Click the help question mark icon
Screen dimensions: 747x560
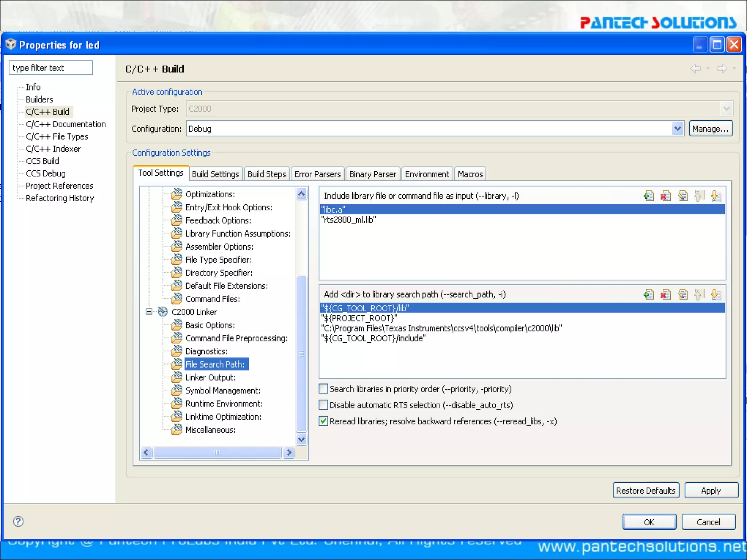[x=18, y=521]
